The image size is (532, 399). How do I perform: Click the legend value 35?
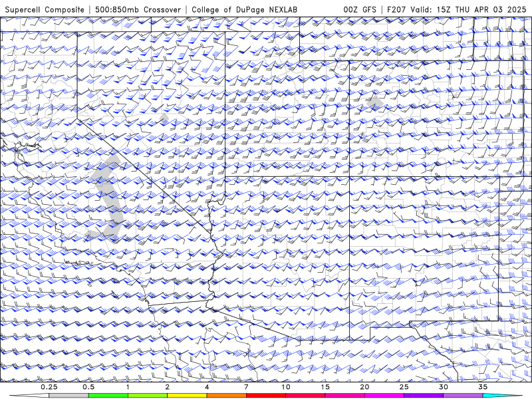483,387
